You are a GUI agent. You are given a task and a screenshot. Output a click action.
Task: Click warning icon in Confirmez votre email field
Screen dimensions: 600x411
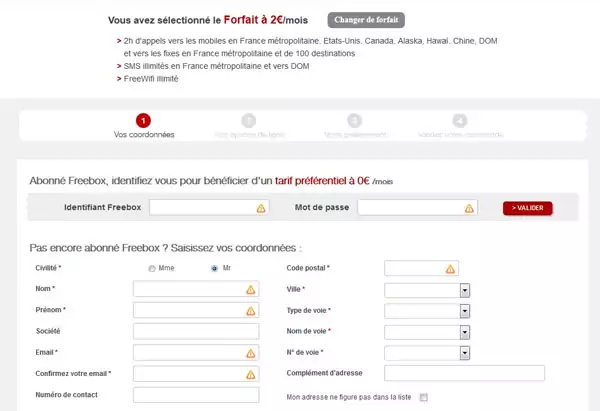tap(250, 373)
